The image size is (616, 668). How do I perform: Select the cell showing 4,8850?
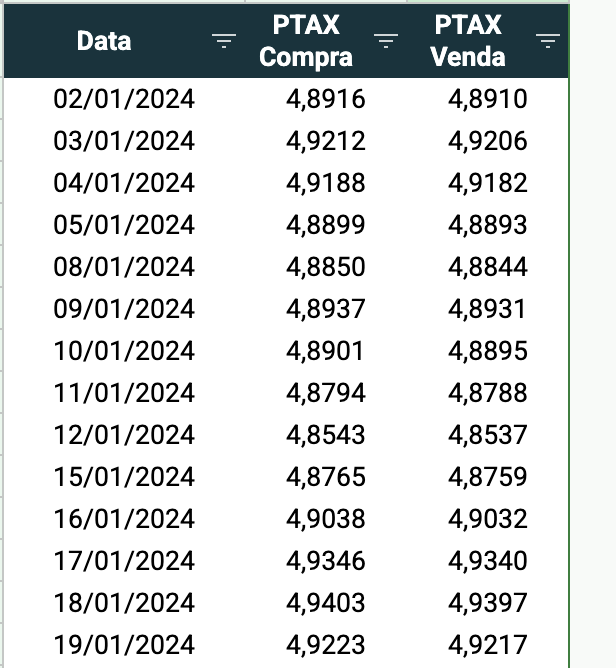coord(325,267)
